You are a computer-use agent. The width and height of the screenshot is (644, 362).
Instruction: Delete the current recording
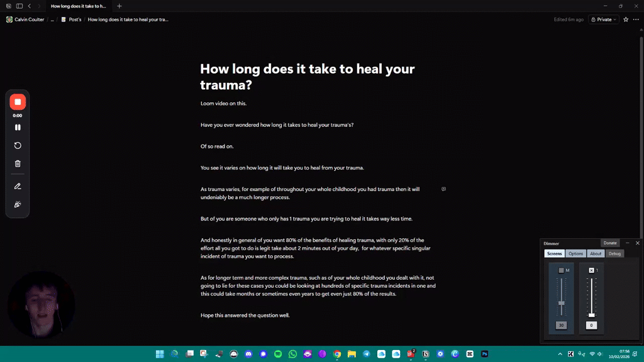(x=18, y=163)
